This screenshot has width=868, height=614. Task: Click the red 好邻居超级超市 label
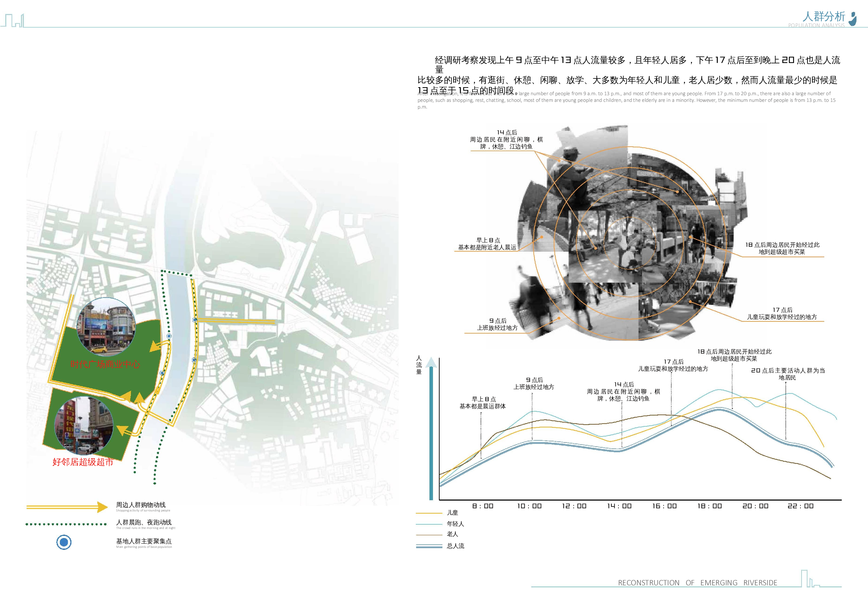83,462
